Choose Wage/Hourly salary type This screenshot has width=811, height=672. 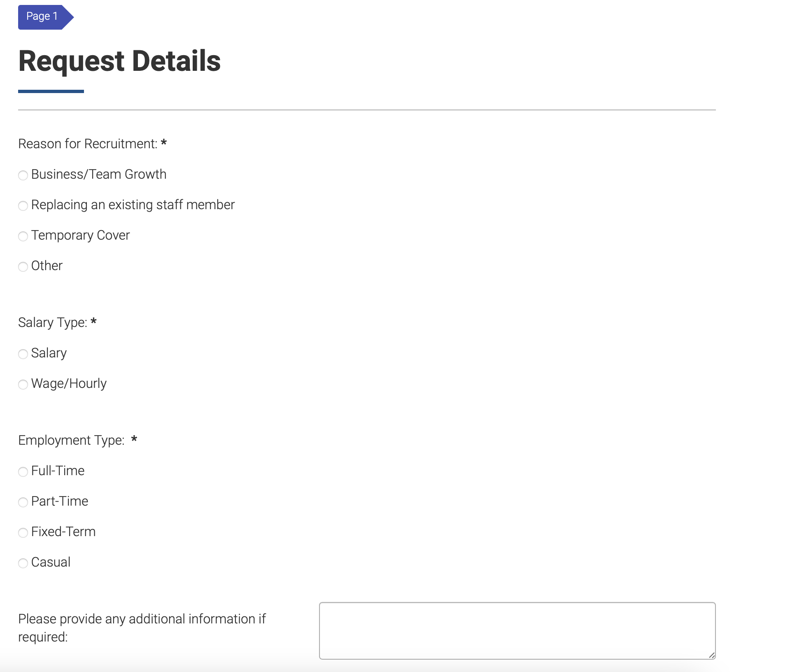pos(23,385)
